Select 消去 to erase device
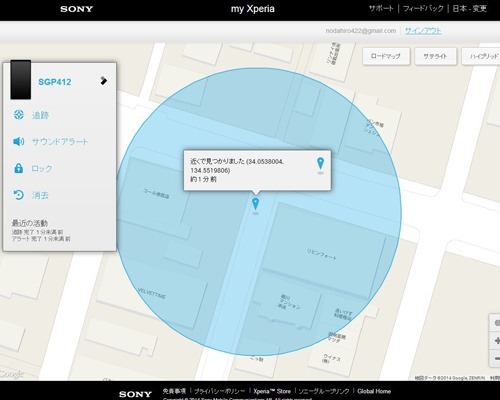 coord(40,195)
